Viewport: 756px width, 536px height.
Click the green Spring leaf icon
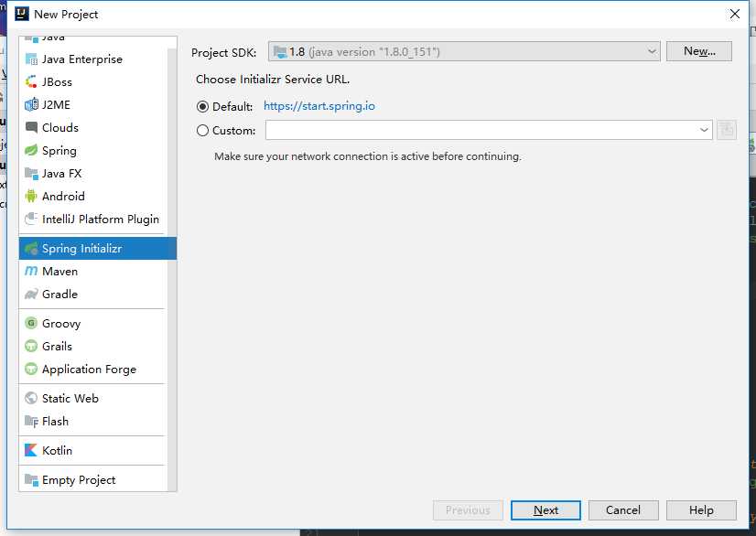point(31,150)
